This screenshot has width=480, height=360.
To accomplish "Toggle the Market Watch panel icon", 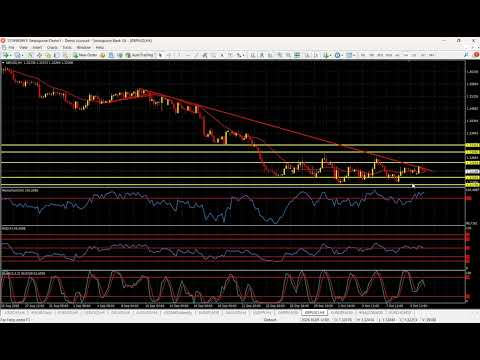I will tap(30, 55).
